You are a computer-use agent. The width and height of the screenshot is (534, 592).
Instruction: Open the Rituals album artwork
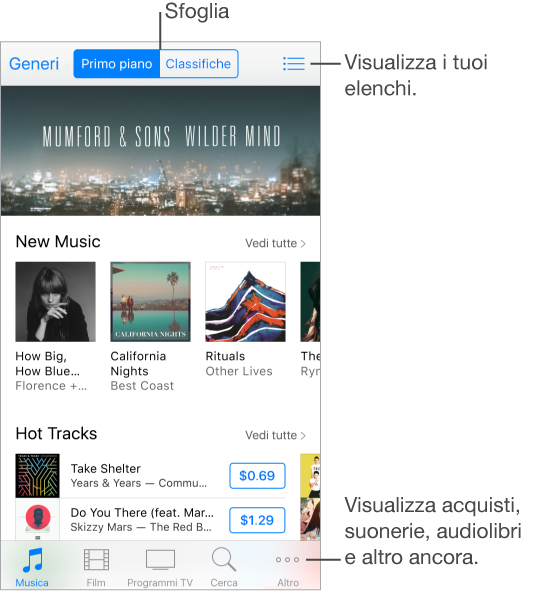245,302
